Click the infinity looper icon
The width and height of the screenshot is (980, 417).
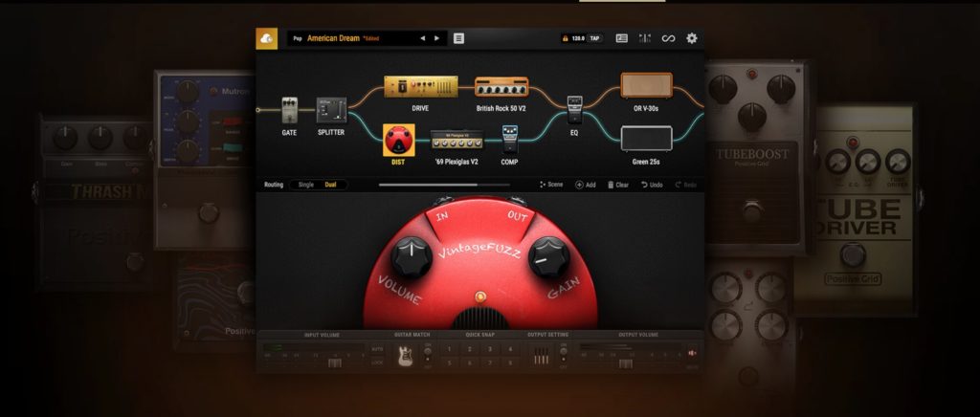(x=668, y=38)
